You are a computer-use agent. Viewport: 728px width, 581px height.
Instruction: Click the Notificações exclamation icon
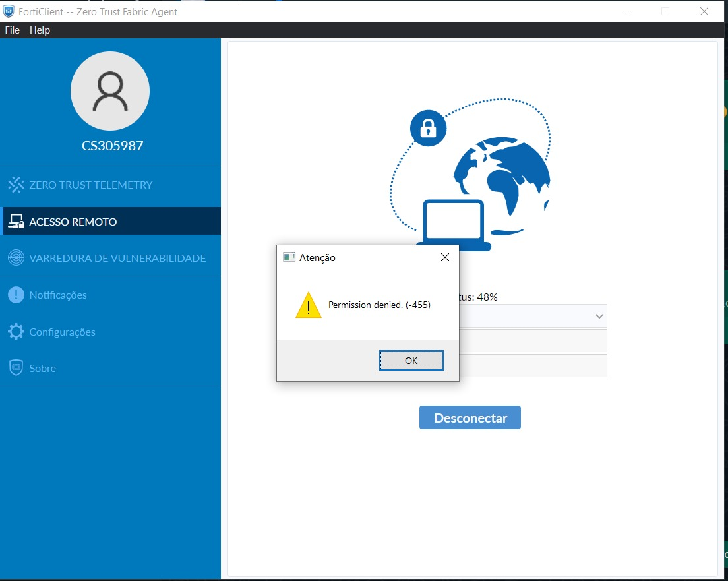[x=16, y=295]
